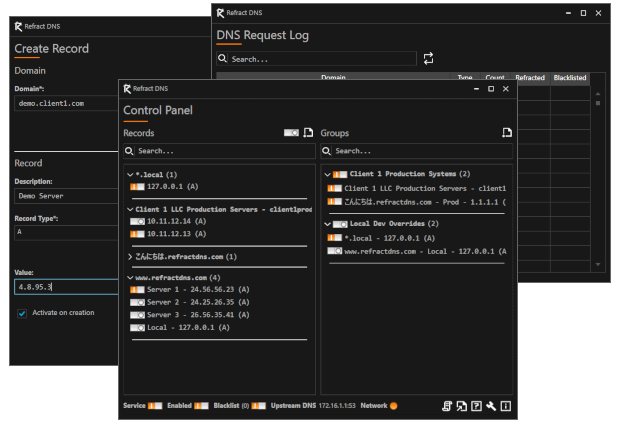Toggle Local Dev Overrides group switch
Image resolution: width=620 pixels, height=439 pixels.
tap(340, 224)
